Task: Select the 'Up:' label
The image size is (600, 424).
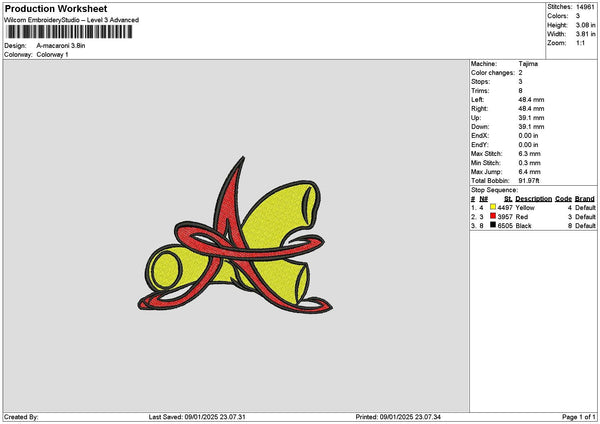Action: (x=476, y=118)
